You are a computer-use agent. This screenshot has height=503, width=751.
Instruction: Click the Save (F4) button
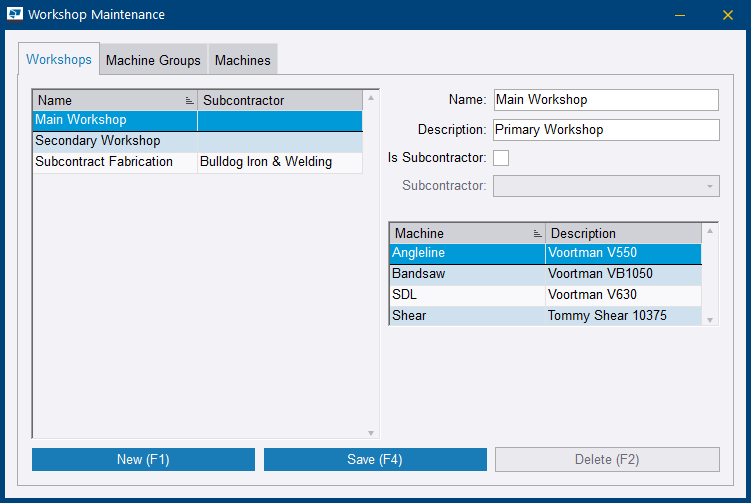[375, 460]
